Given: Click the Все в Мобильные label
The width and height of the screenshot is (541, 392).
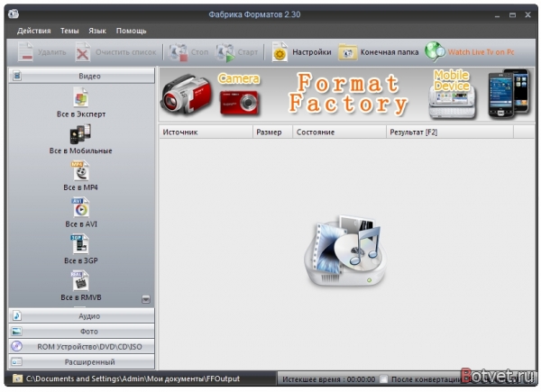Looking at the screenshot, I should tap(81, 150).
